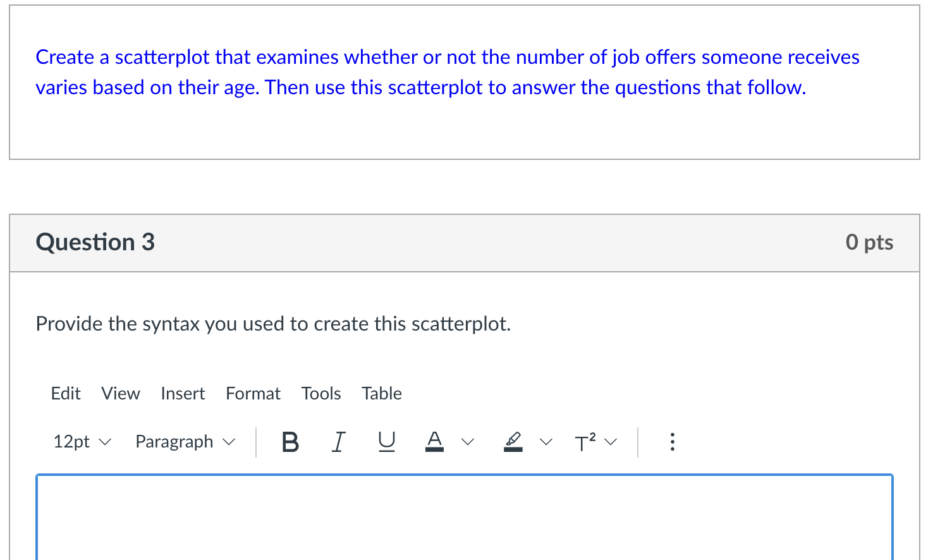Click the Table menu icon area
Screen dimensions: 933x560
tap(382, 393)
